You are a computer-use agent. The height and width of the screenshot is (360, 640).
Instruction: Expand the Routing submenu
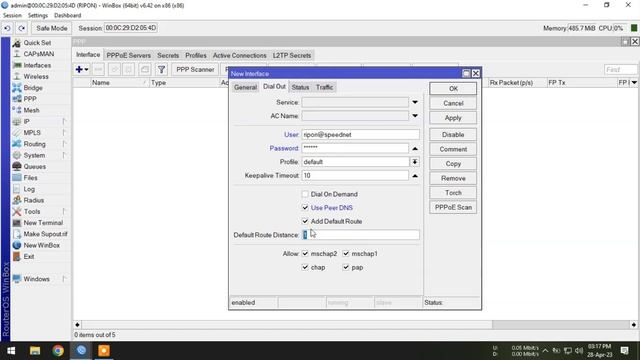click(64, 144)
